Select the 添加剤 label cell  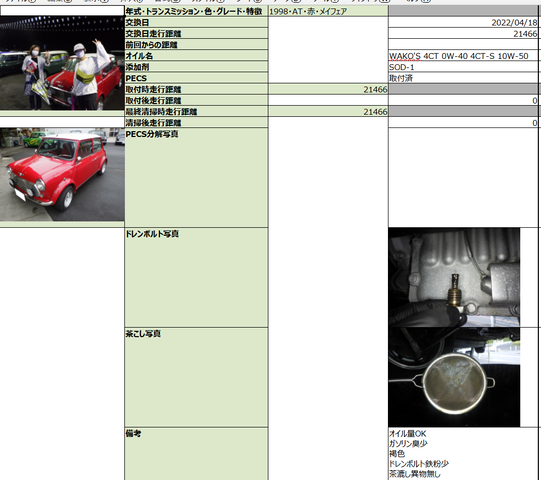coord(196,67)
